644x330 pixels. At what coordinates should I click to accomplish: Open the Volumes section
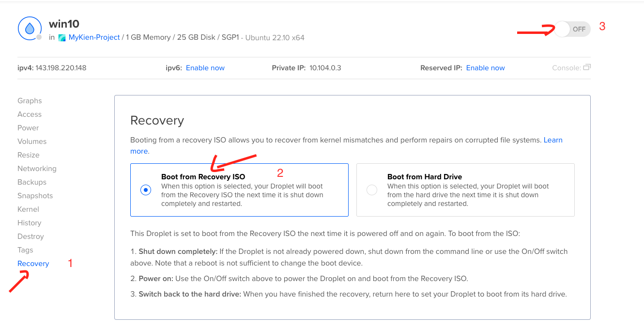pos(32,141)
